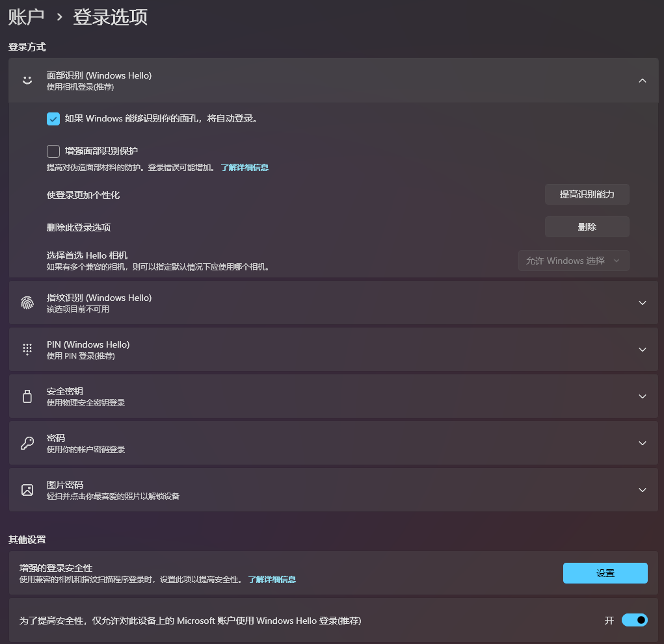664x644 pixels.
Task: Click the 使登录更加个性化 label
Action: click(x=83, y=195)
